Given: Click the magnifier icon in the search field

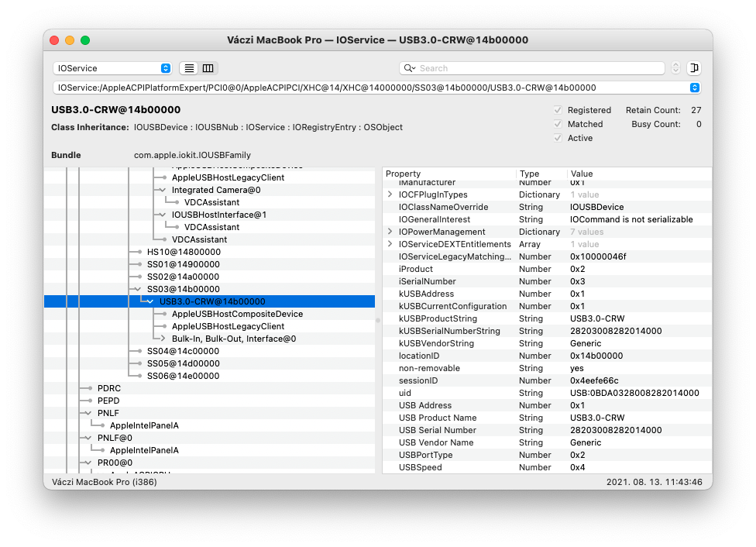Looking at the screenshot, I should [x=409, y=68].
